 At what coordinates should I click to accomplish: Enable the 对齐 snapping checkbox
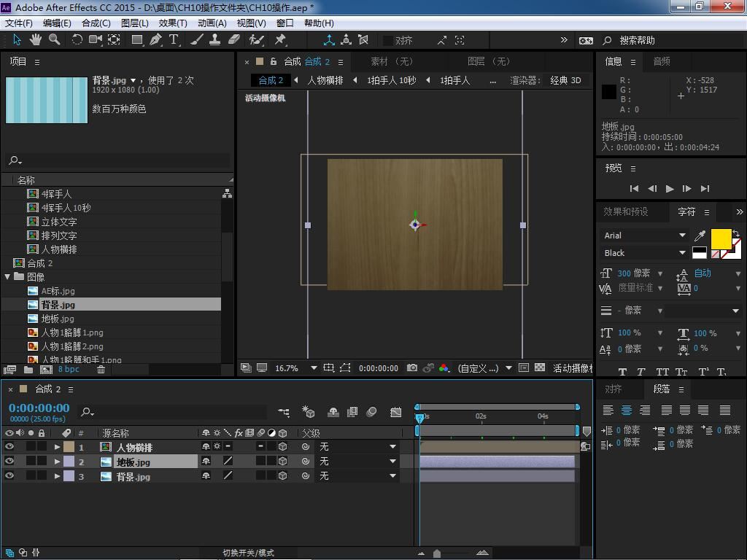click(x=388, y=41)
